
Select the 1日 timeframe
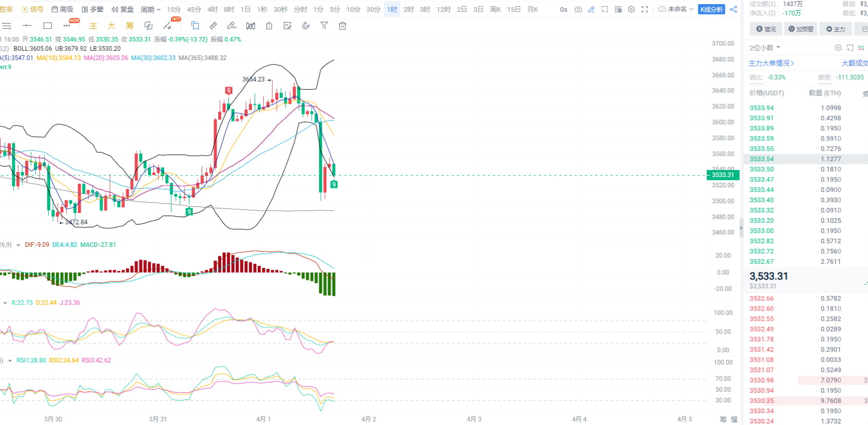coord(245,9)
